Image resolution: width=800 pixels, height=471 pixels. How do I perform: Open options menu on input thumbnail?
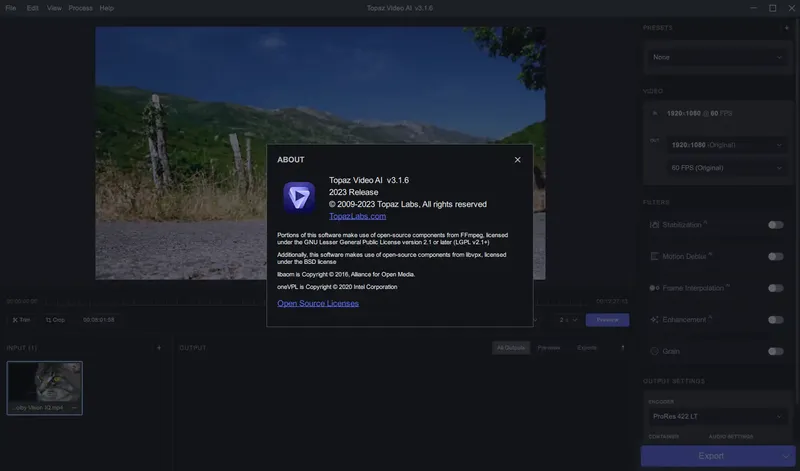pyautogui.click(x=74, y=408)
